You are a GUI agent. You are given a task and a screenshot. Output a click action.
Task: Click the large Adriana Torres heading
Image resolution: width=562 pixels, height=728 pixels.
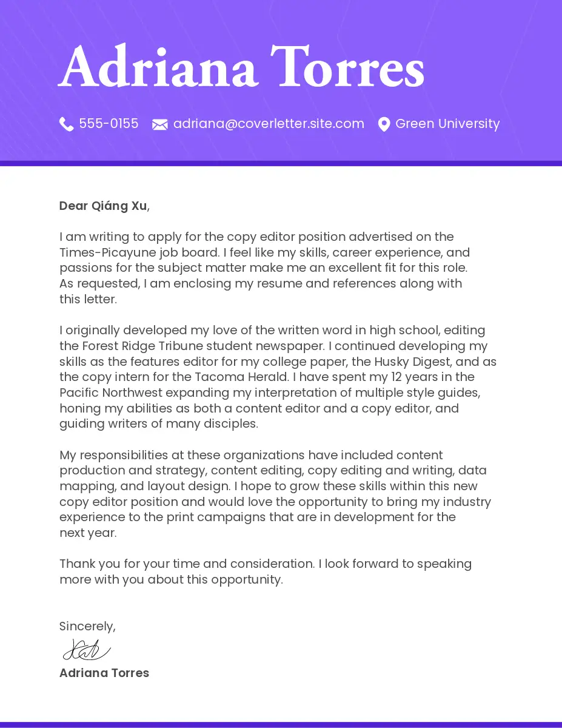[x=241, y=68]
